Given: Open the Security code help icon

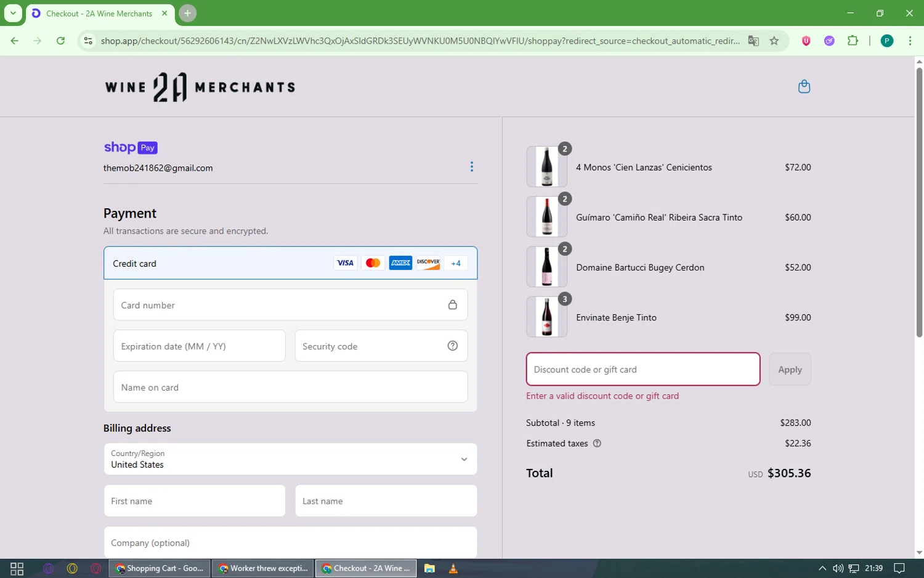Looking at the screenshot, I should [453, 346].
